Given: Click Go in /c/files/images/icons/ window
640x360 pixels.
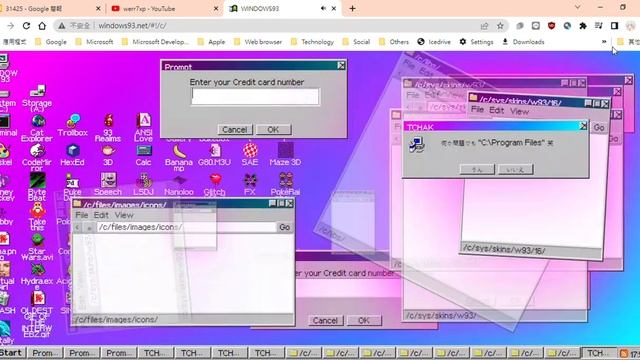Looking at the screenshot, I should pyautogui.click(x=284, y=227).
